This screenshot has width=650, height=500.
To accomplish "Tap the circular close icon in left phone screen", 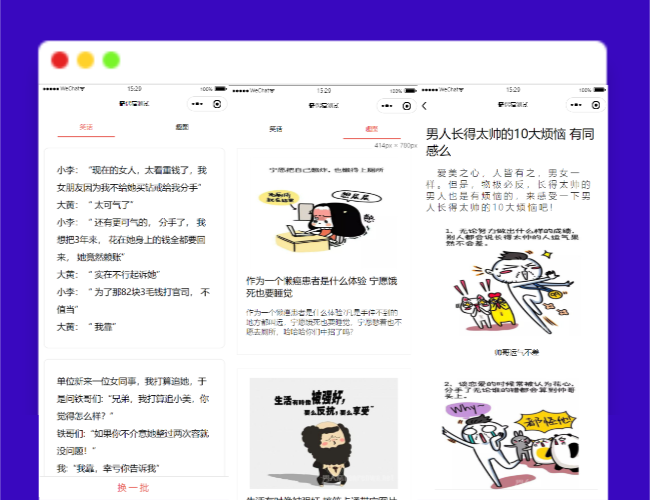I will coord(217,104).
